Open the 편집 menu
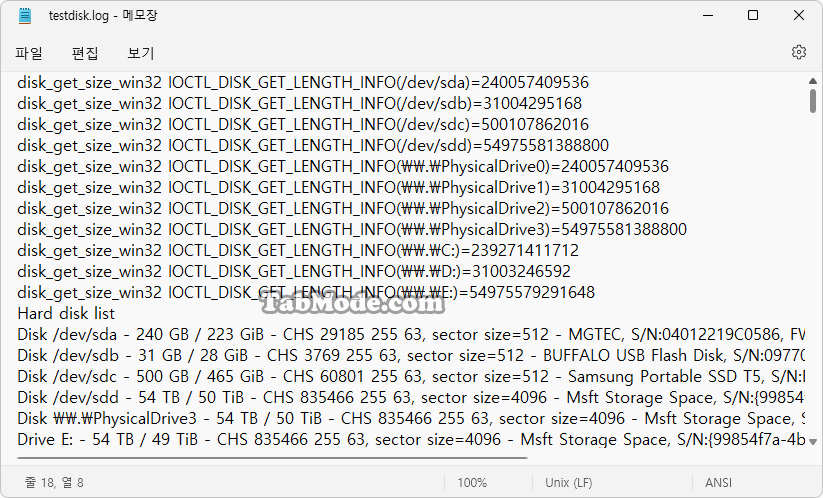823x498 pixels. 85,53
